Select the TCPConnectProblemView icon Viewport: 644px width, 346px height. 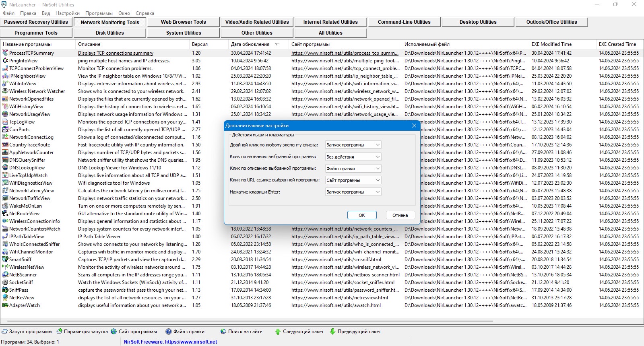click(5, 68)
